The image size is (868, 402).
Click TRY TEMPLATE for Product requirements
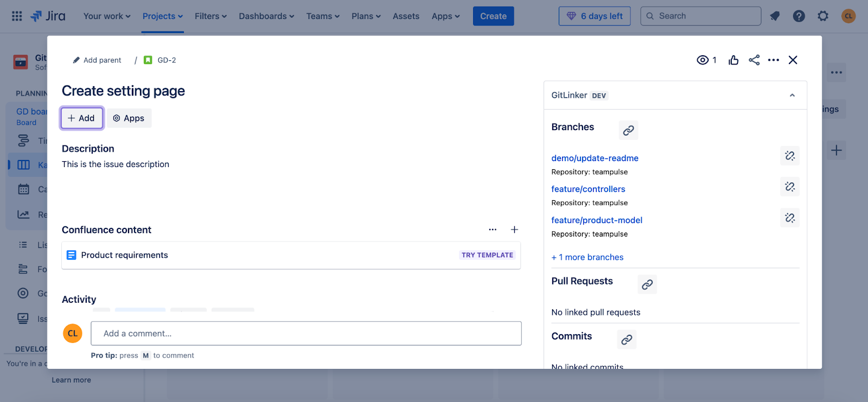pyautogui.click(x=487, y=255)
